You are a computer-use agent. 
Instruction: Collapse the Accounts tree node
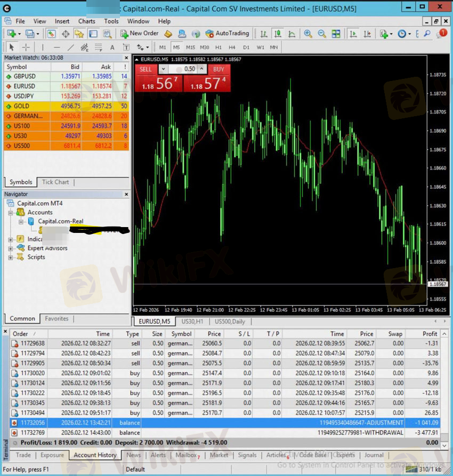[11, 213]
